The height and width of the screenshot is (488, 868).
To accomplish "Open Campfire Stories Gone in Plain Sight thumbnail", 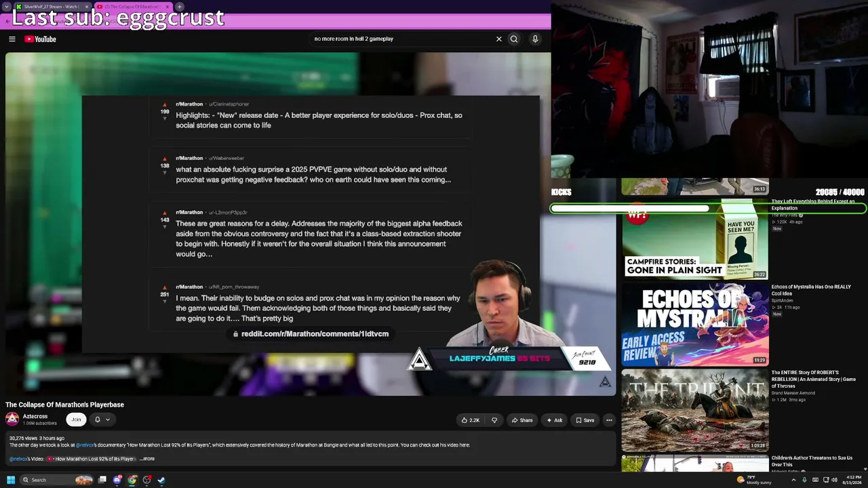I will coord(695,239).
